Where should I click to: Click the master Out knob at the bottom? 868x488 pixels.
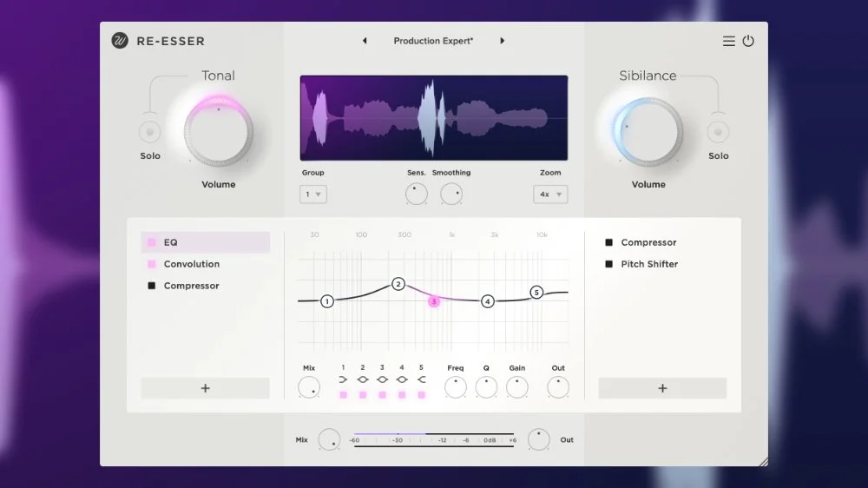point(539,440)
